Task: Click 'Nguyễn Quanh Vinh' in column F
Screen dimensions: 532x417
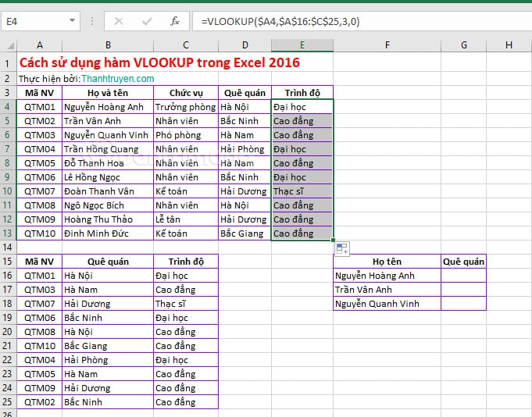Action: [x=387, y=304]
